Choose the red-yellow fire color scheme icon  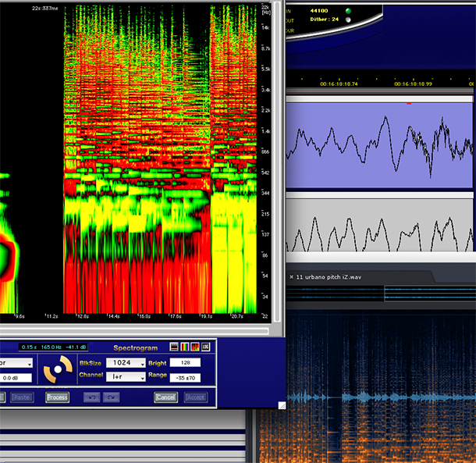coord(195,347)
